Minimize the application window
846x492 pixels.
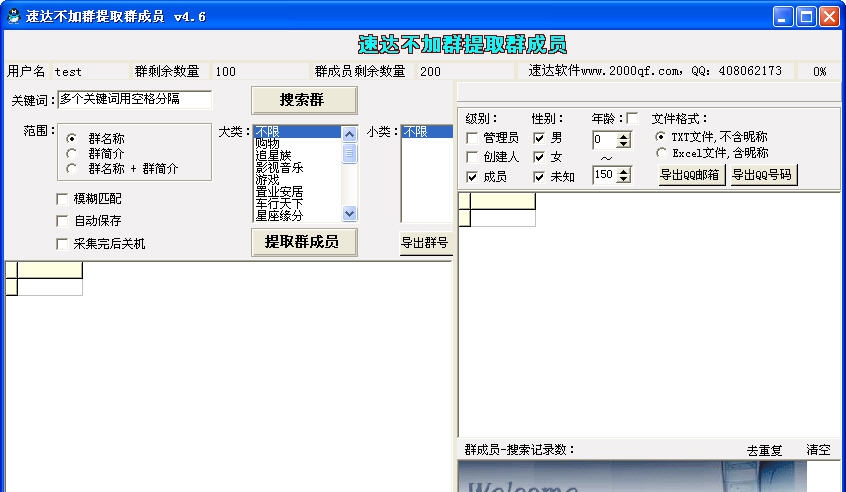[x=782, y=16]
